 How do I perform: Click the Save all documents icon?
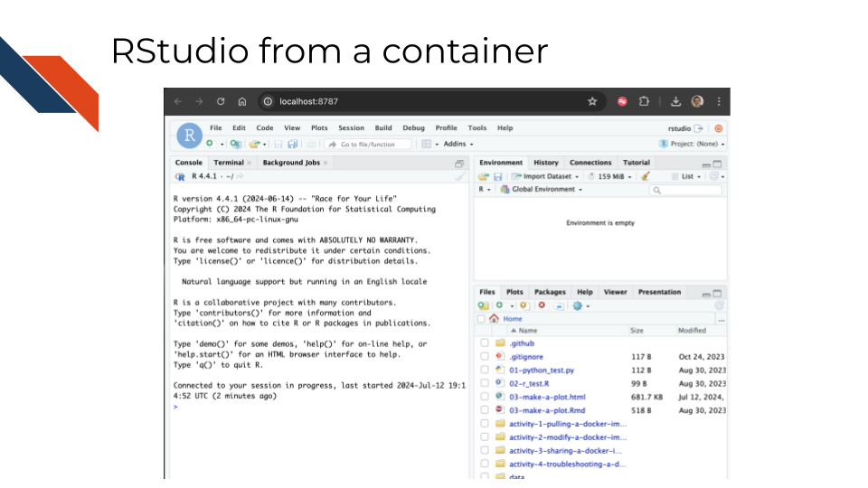tap(293, 144)
